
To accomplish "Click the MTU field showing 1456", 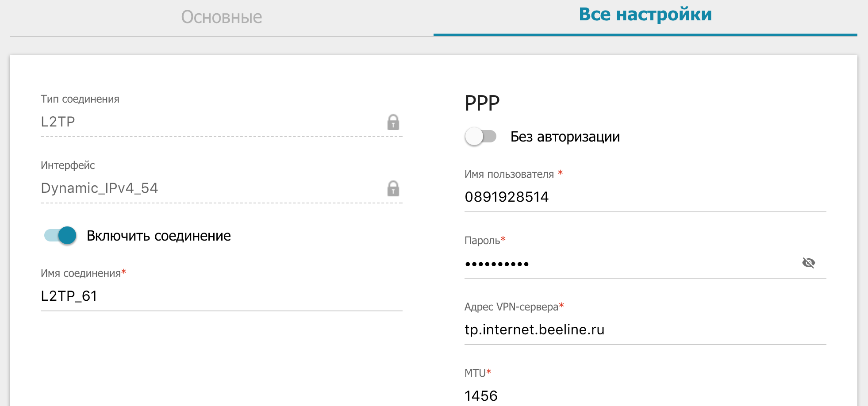I will [x=645, y=395].
